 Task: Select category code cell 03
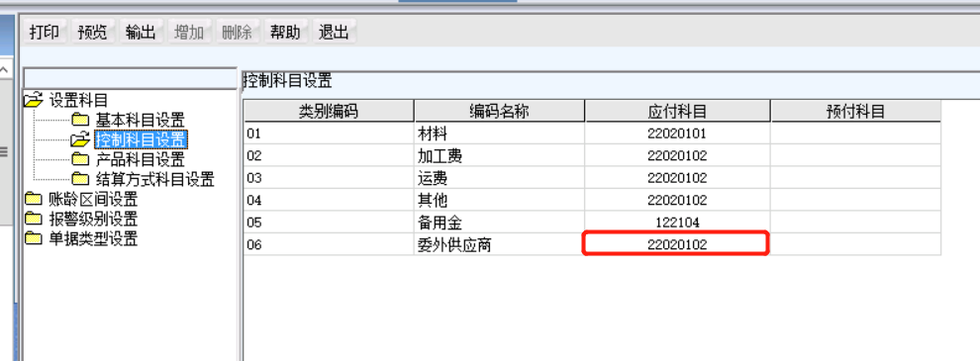pyautogui.click(x=329, y=178)
